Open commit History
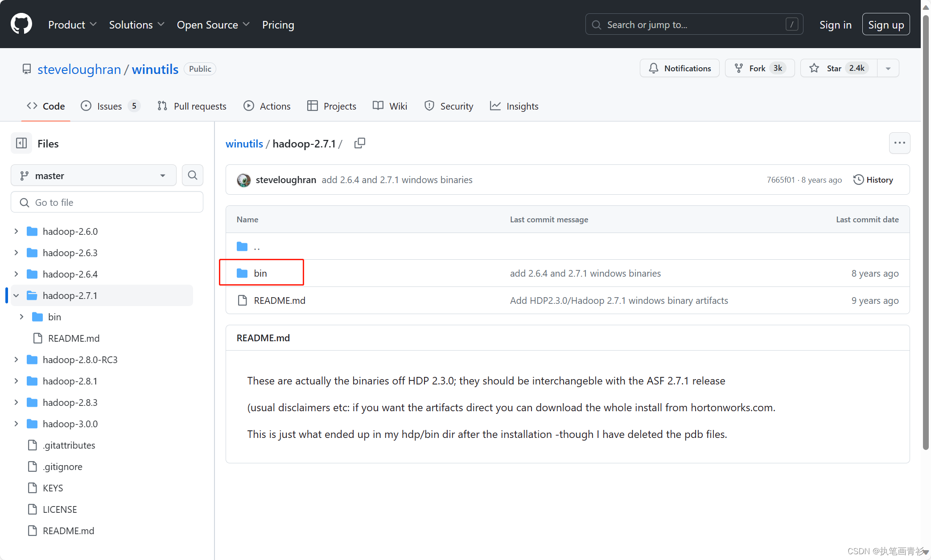 tap(873, 180)
